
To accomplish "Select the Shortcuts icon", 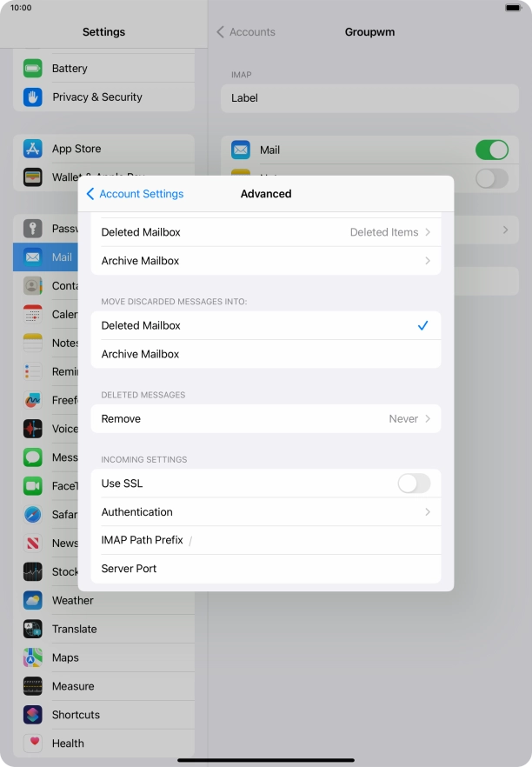I will click(x=33, y=715).
